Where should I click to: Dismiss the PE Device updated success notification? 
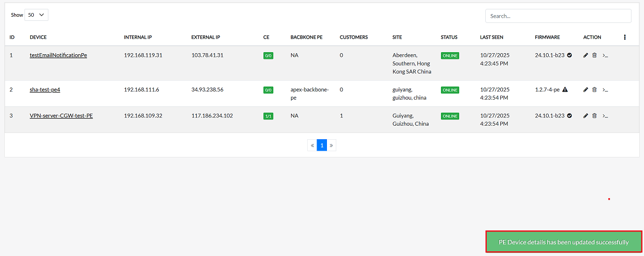(563, 242)
